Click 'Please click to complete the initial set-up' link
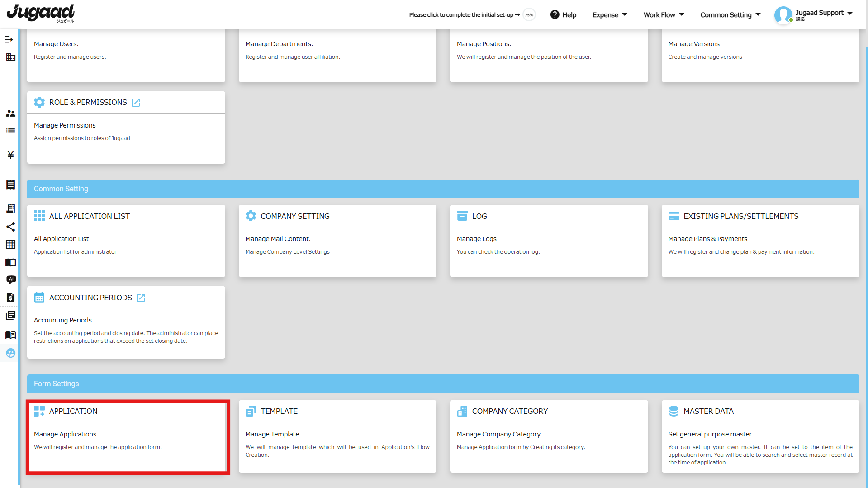Image resolution: width=868 pixels, height=488 pixels. (x=464, y=15)
